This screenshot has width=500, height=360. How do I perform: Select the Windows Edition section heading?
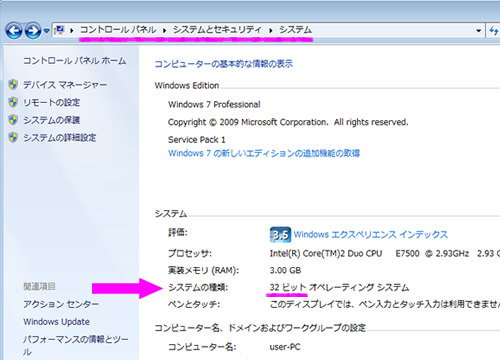[x=187, y=86]
